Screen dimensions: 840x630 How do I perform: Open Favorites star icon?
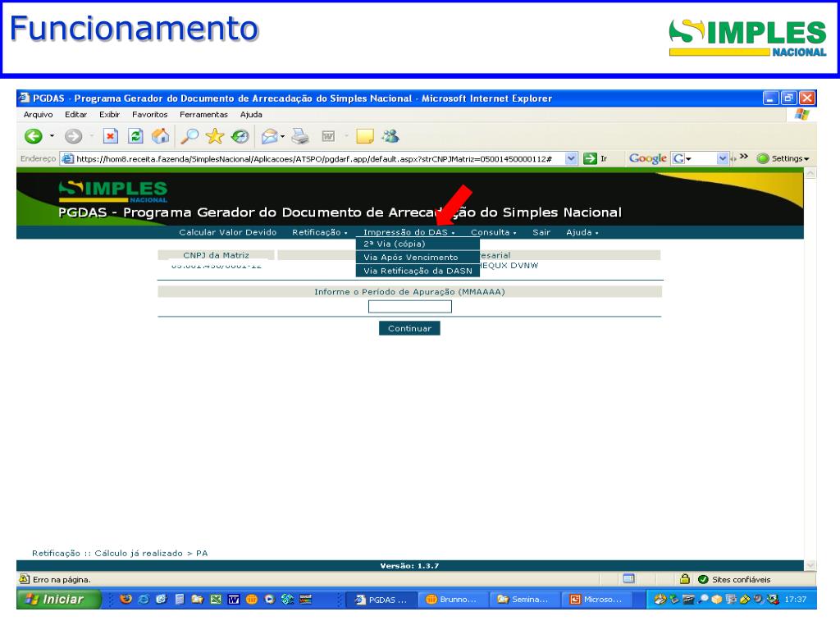click(x=217, y=136)
